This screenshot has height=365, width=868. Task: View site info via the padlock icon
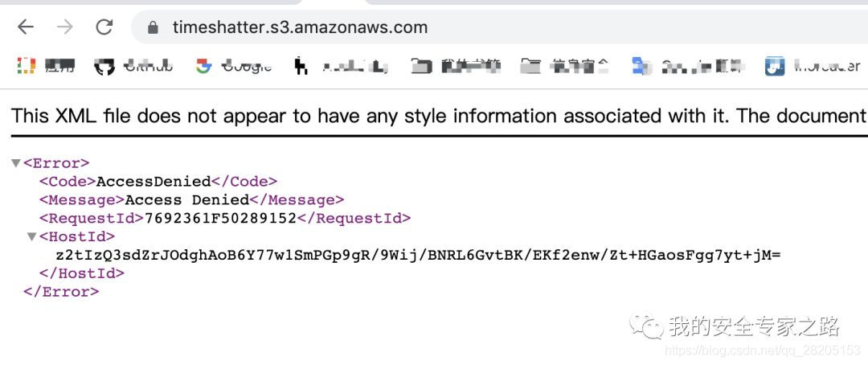[x=154, y=27]
